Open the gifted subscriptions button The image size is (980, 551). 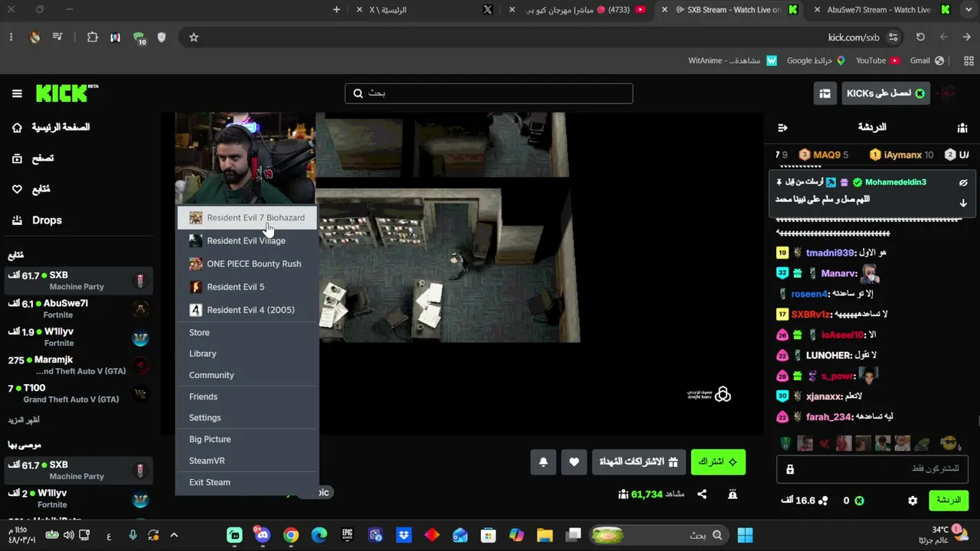pyautogui.click(x=639, y=462)
